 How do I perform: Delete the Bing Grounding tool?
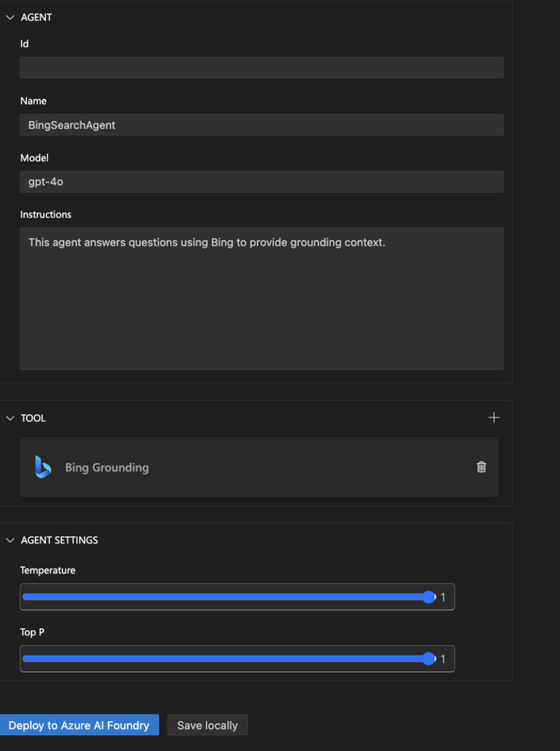(x=481, y=467)
